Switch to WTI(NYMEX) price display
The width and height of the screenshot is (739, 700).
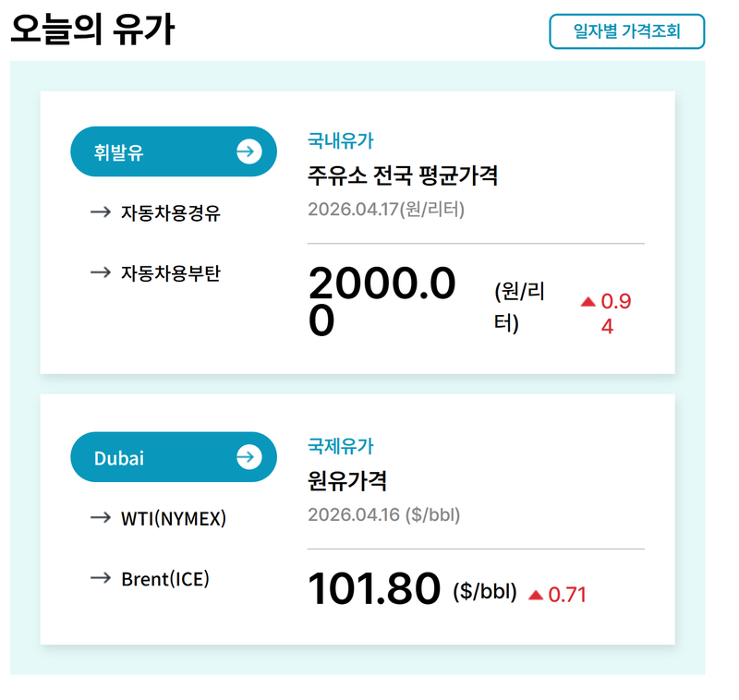pos(176,518)
